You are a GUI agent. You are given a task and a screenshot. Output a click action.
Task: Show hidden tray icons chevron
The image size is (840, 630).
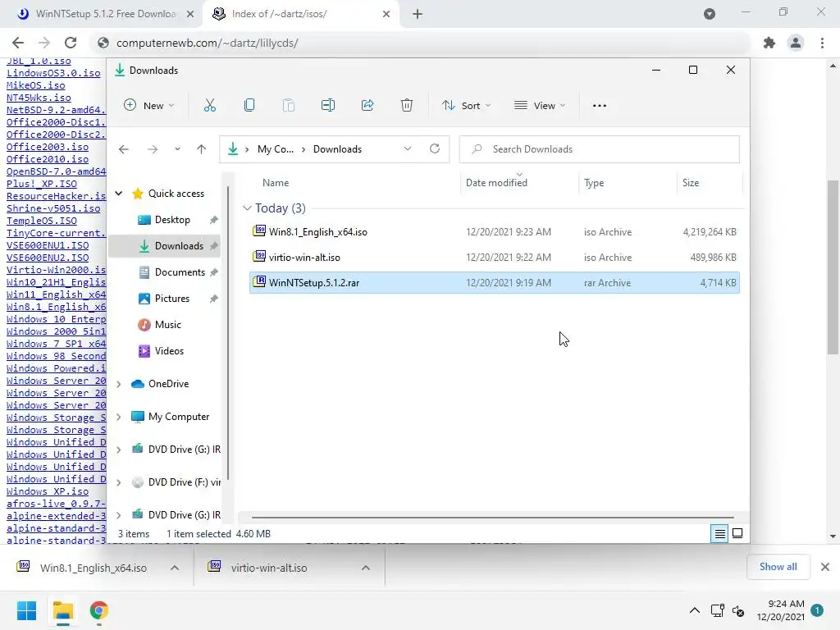coord(694,610)
